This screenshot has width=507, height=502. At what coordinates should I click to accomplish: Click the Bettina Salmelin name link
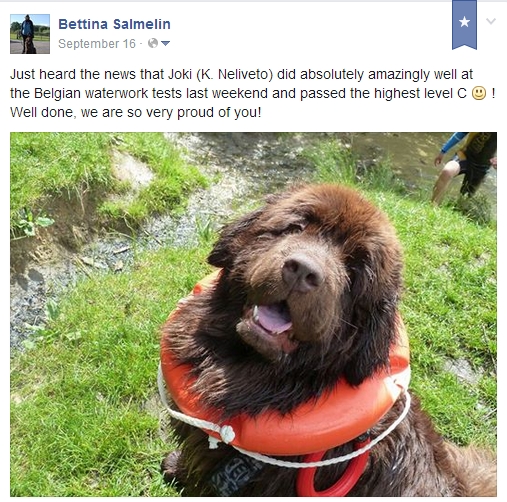tap(114, 24)
